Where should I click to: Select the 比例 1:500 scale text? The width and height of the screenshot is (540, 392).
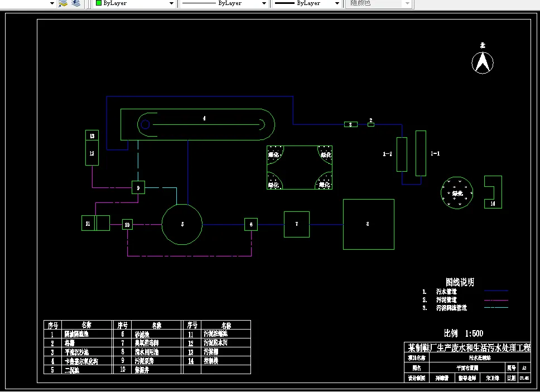[x=464, y=333]
